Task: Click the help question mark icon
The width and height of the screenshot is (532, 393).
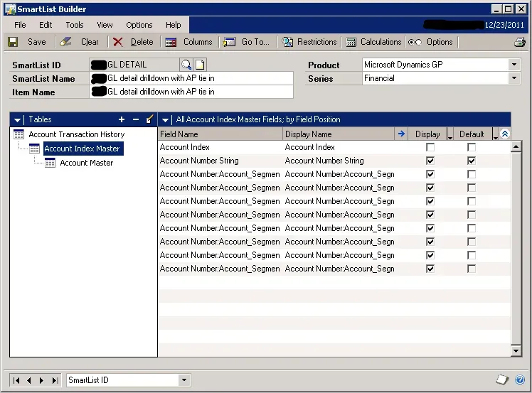Action: pyautogui.click(x=521, y=380)
